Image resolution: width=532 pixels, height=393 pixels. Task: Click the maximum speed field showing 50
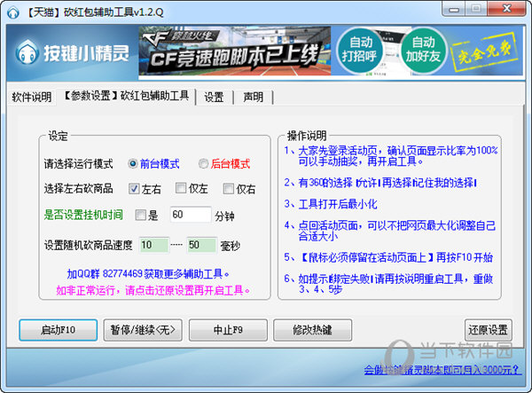(x=201, y=245)
